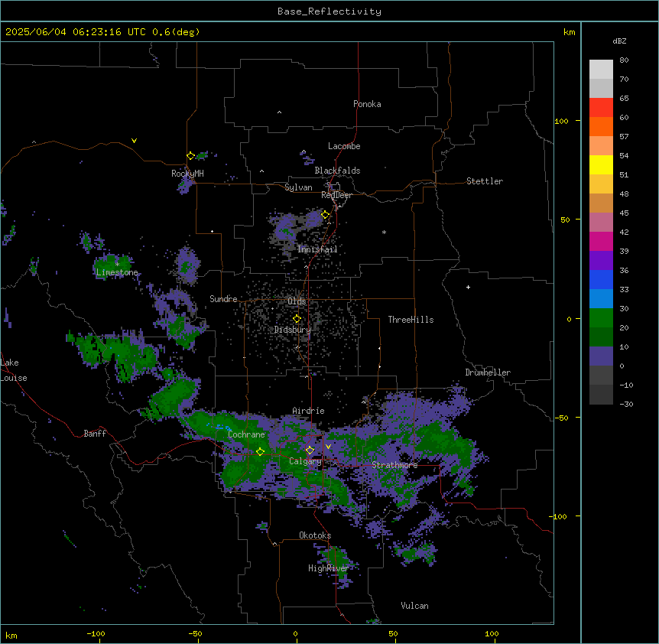659x644 pixels.
Task: Click the white asterisk east of Innisfail
Action: click(x=384, y=232)
